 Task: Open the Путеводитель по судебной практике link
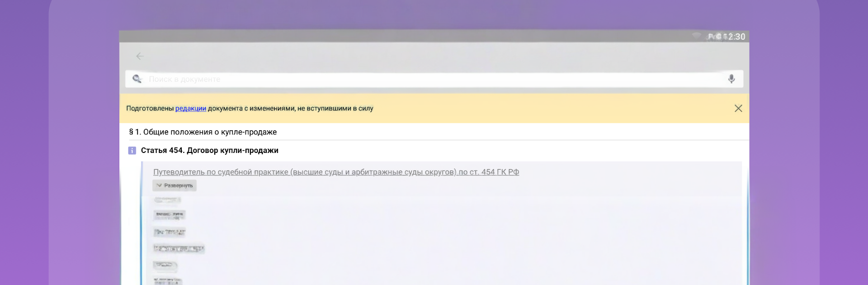336,172
